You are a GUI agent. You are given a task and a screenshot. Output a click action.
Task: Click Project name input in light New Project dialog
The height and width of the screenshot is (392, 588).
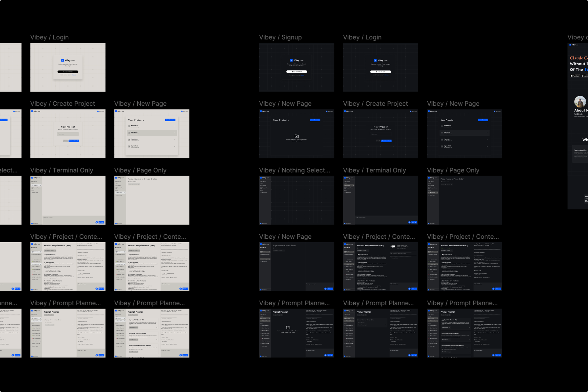[x=68, y=134]
